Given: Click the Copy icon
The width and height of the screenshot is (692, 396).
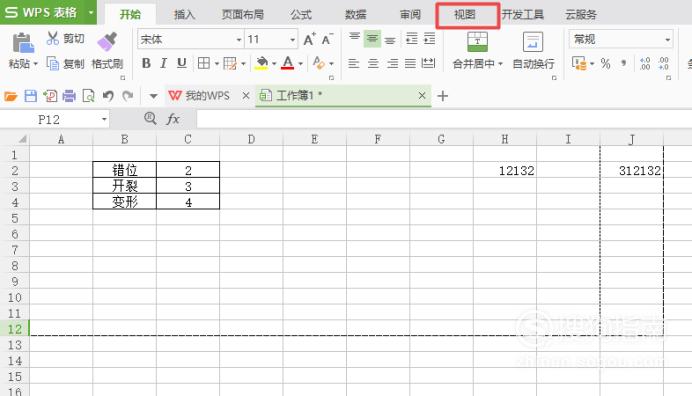Looking at the screenshot, I should click(x=53, y=64).
